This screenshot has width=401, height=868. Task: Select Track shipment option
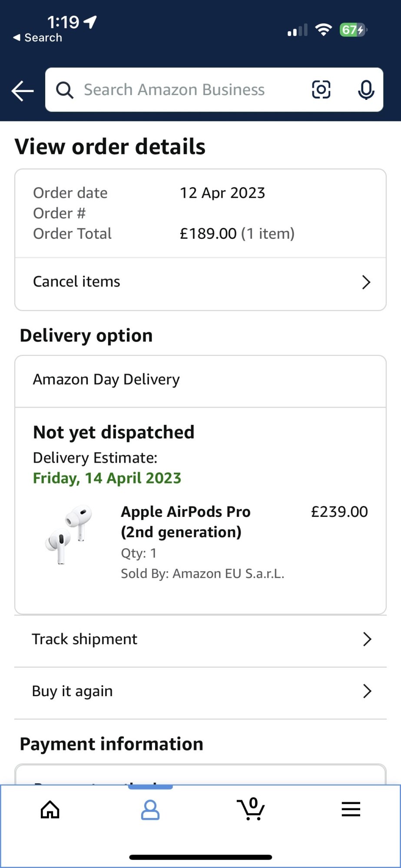[85, 639]
